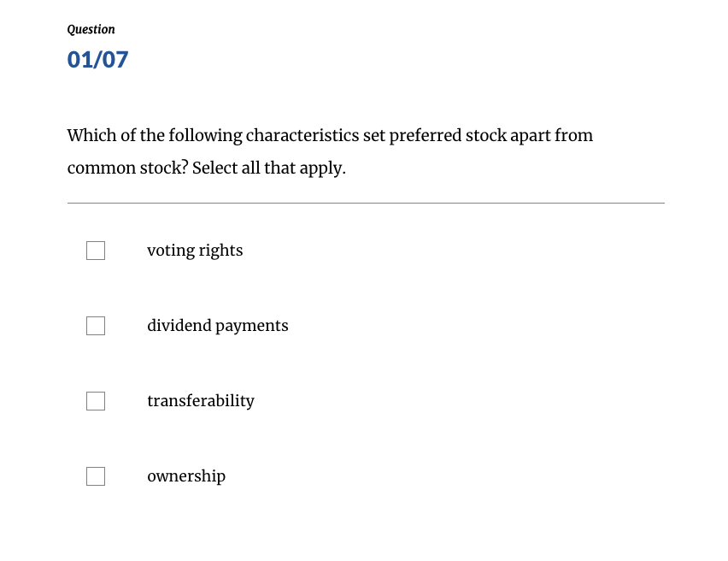Click the ownership label text
Viewport: 728px width, 561px height.
pyautogui.click(x=186, y=475)
